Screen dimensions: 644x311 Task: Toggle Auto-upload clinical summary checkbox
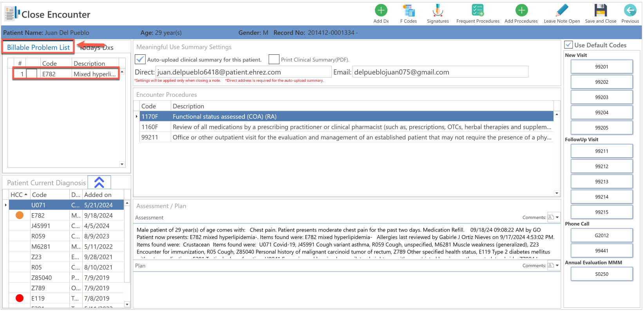click(x=140, y=59)
